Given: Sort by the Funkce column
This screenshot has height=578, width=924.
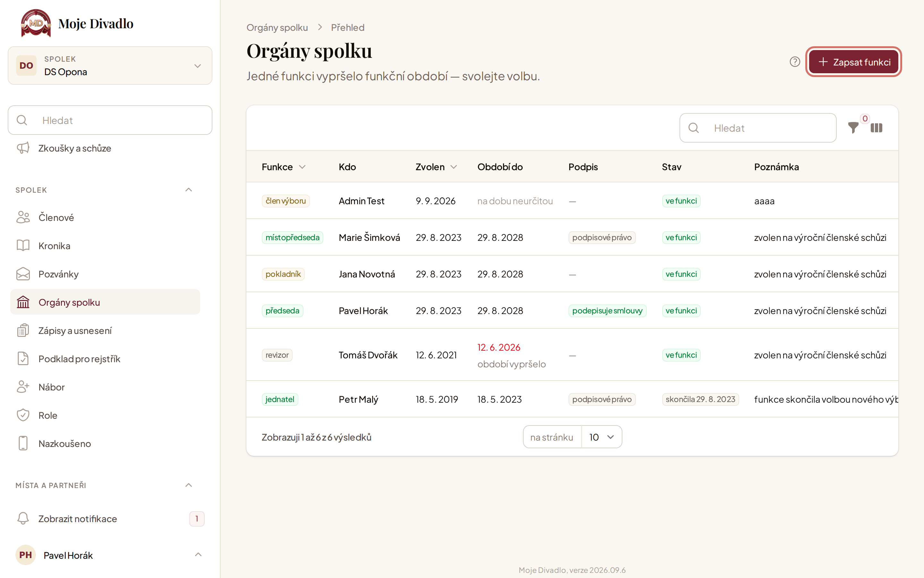Looking at the screenshot, I should 284,167.
